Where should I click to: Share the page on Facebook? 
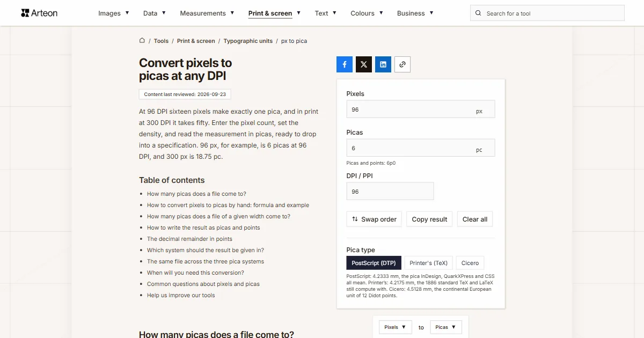(345, 64)
